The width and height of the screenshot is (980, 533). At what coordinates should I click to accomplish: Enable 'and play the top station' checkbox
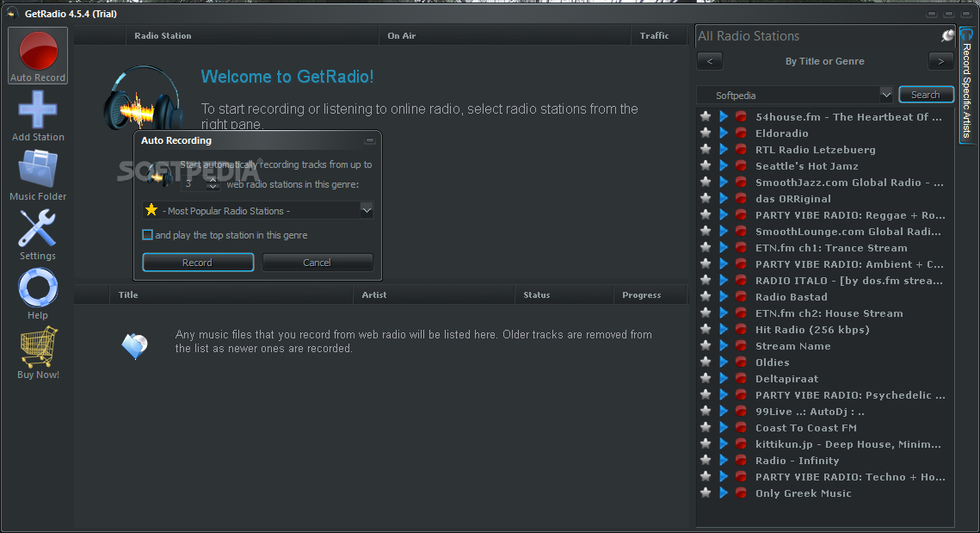point(147,234)
